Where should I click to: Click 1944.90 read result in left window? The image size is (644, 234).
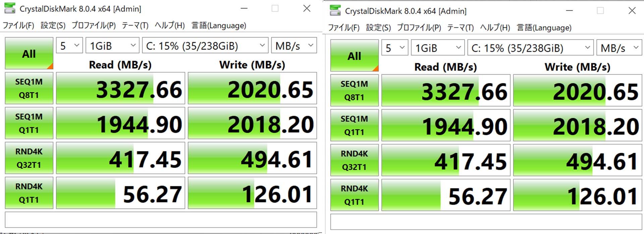pos(120,123)
